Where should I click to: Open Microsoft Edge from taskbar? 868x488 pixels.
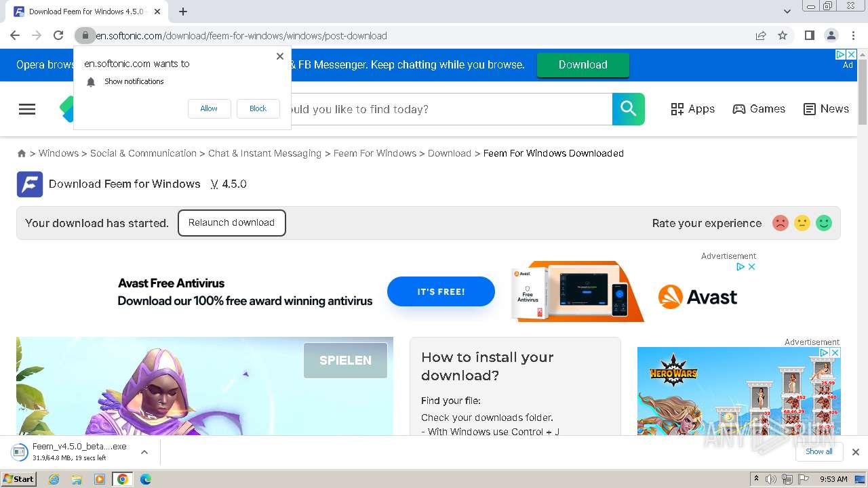tap(145, 479)
